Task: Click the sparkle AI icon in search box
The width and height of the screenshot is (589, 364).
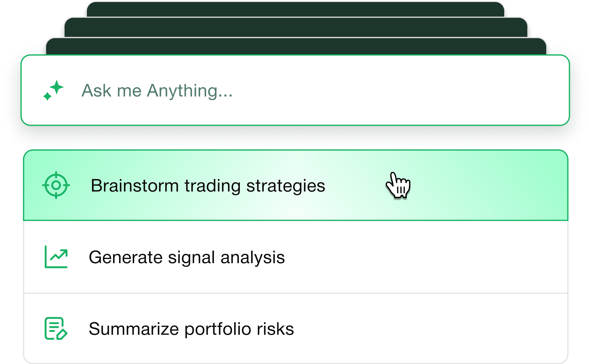Action: coord(53,90)
